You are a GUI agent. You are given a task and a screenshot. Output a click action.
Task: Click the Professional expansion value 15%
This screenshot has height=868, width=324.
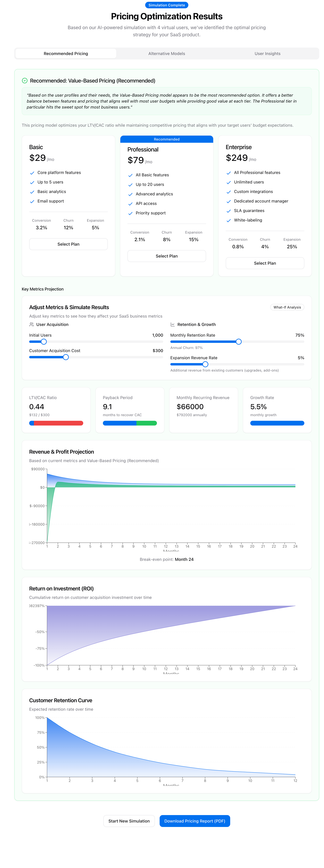pos(194,240)
